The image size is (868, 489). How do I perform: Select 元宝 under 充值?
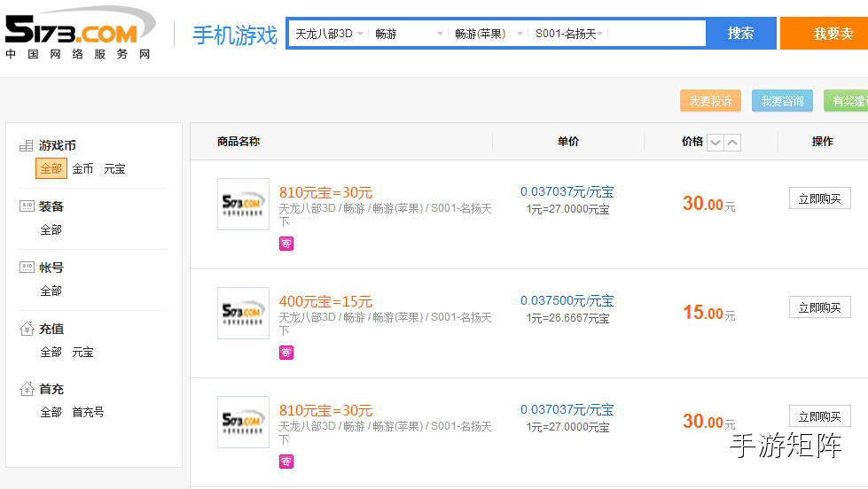point(83,353)
